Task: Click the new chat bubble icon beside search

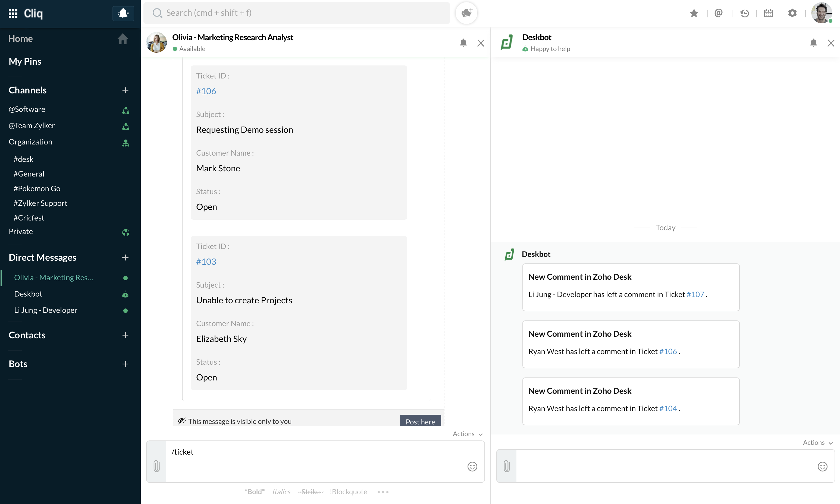Action: pyautogui.click(x=466, y=13)
